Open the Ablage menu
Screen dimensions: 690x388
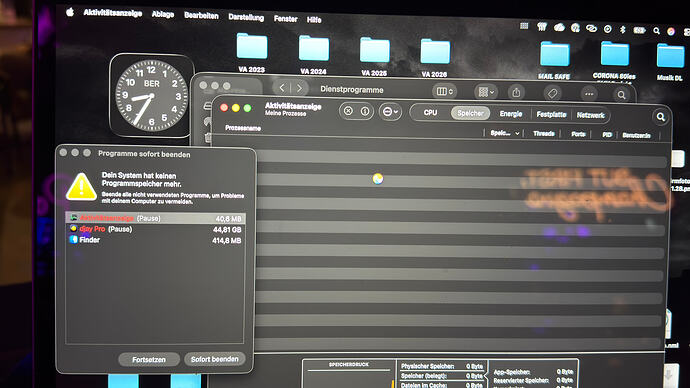(x=163, y=15)
